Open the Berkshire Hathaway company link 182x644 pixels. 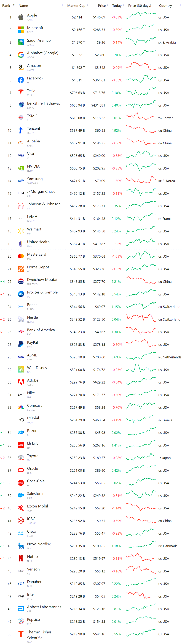(44, 103)
